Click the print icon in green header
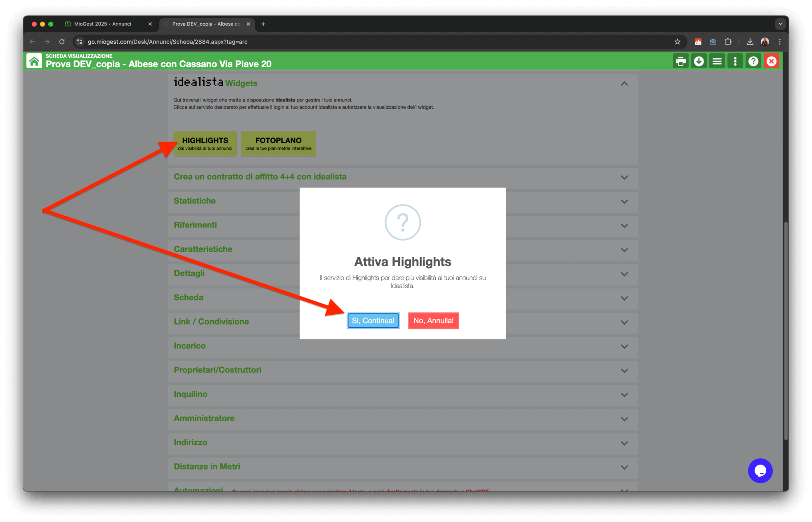 tap(680, 62)
